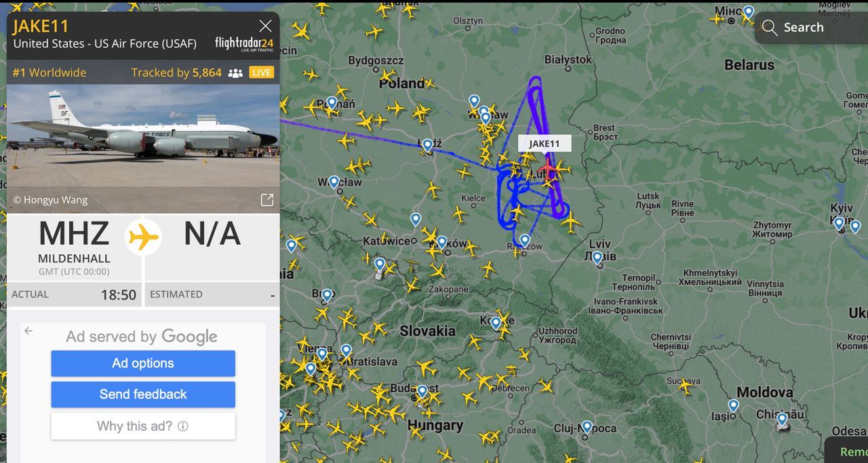Click the search magnifier icon
The width and height of the screenshot is (868, 463).
tap(769, 28)
